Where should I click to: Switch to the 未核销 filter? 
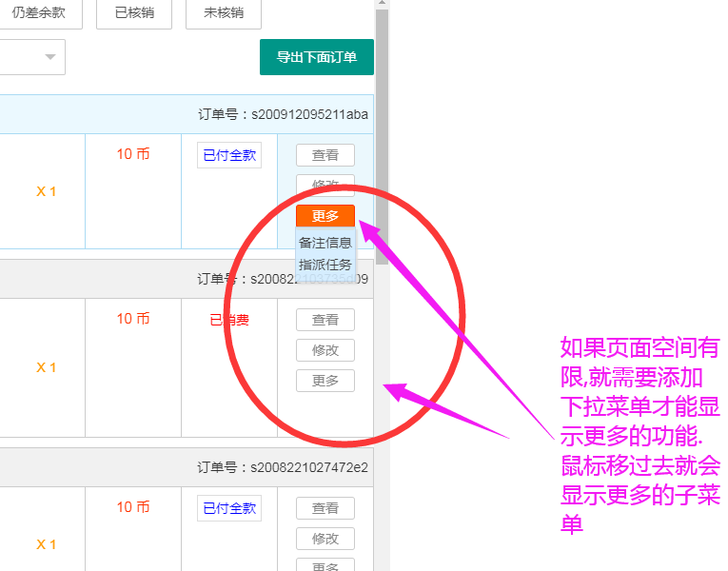point(223,13)
